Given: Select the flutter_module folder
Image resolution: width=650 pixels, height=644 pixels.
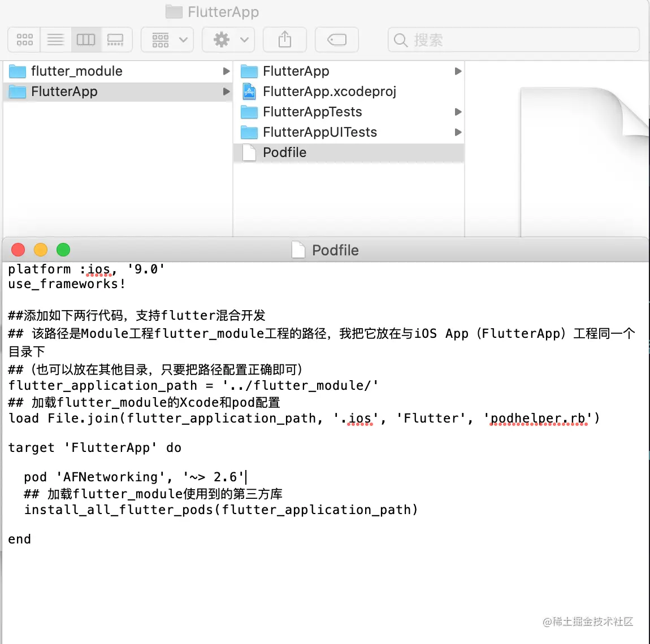Looking at the screenshot, I should click(118, 71).
